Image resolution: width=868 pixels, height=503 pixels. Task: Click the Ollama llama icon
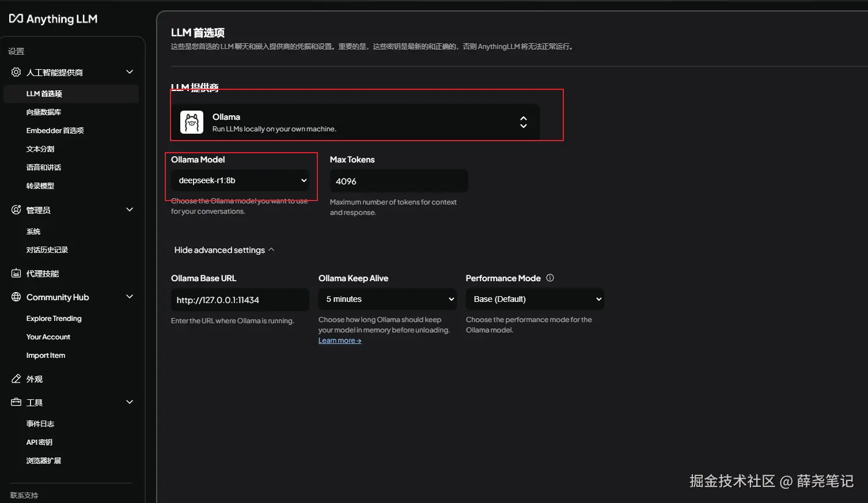pos(192,122)
